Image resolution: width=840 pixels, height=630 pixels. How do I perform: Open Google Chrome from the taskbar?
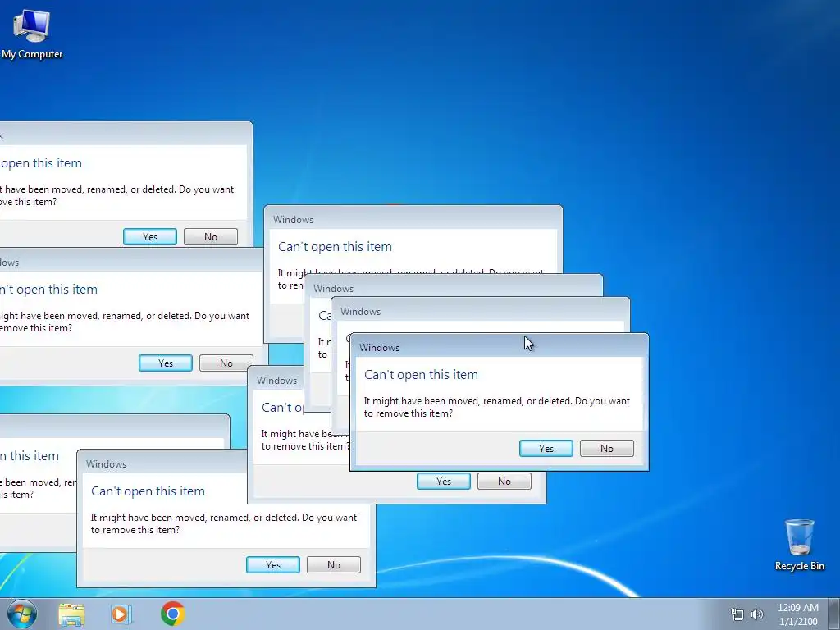click(172, 614)
